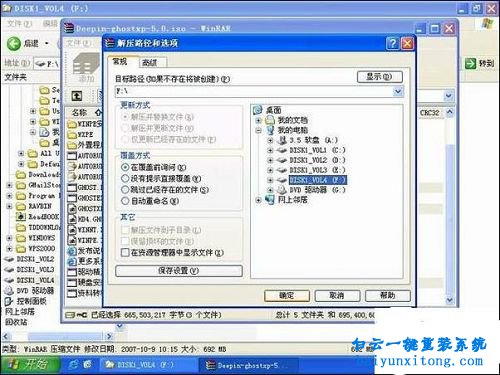Select 解压并替换文件 radio option
The image size is (500, 375).
click(125, 117)
